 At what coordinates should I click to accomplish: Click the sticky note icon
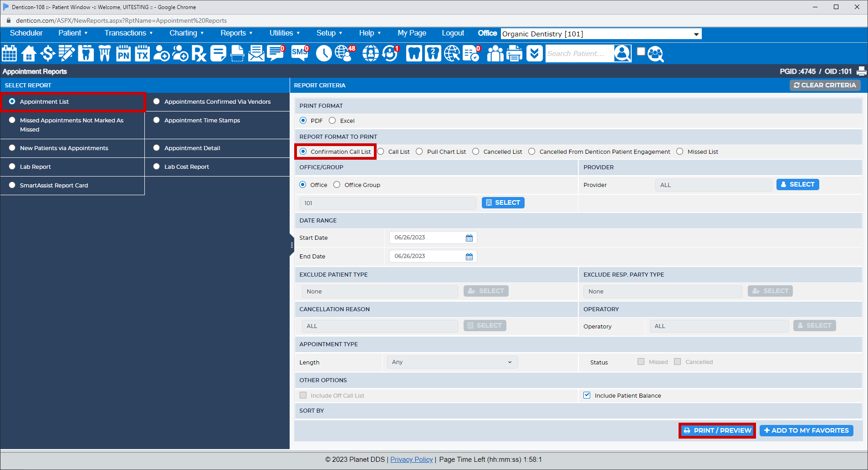218,53
